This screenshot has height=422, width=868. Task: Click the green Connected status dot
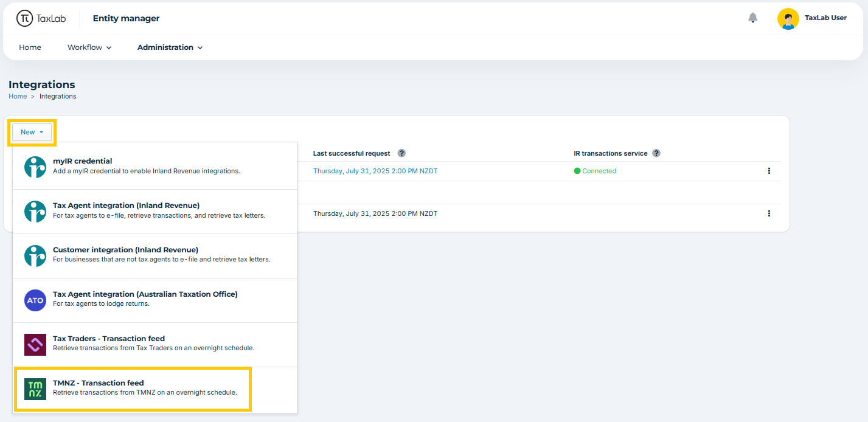point(577,171)
